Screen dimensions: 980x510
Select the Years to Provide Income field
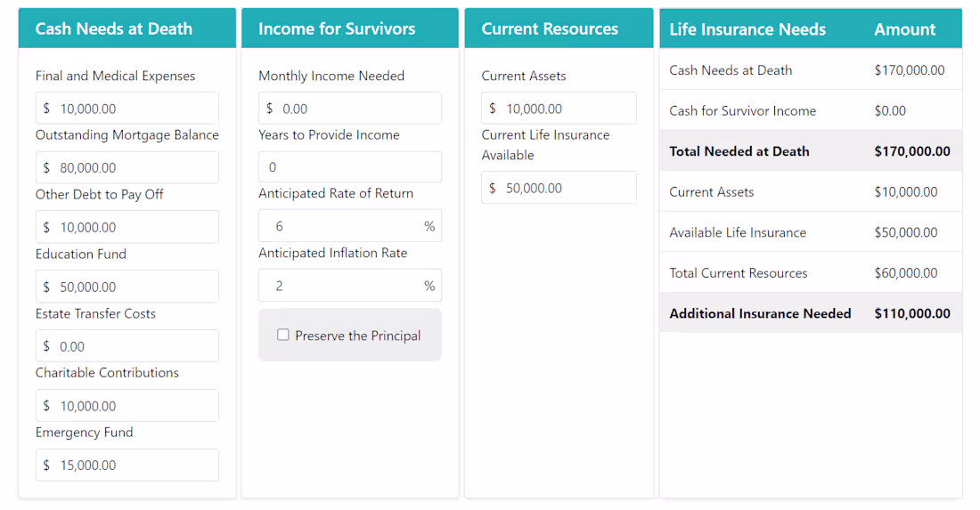coord(350,166)
